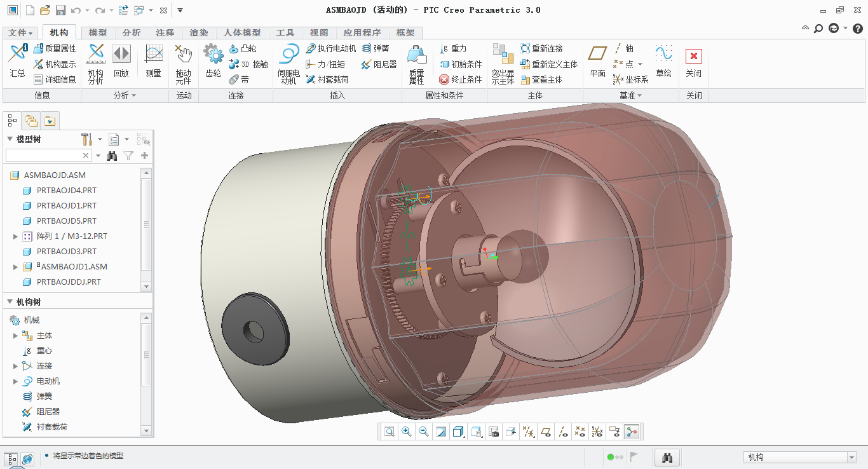Screen dimensions: 868x469
Task: Open 回放 playback tool
Action: pos(121,63)
